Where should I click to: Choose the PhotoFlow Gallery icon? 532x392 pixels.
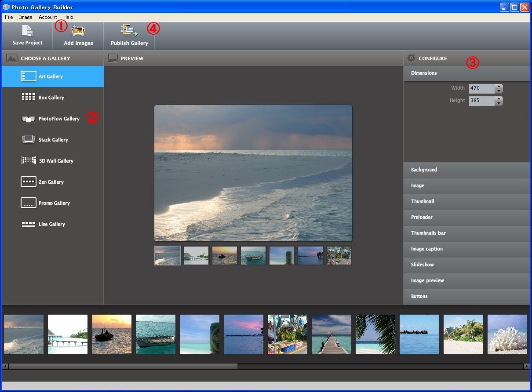[x=29, y=119]
